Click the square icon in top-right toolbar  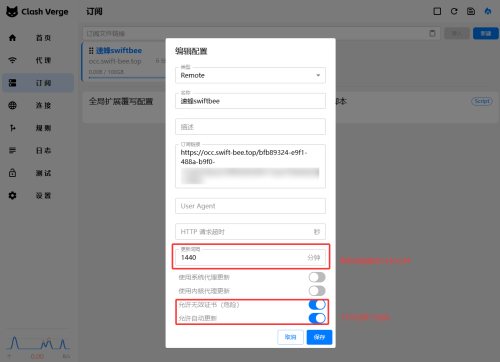click(x=437, y=11)
